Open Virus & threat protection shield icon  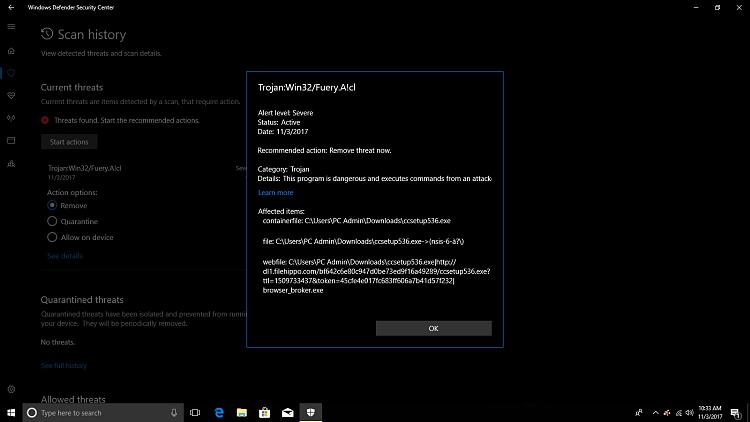point(11,73)
